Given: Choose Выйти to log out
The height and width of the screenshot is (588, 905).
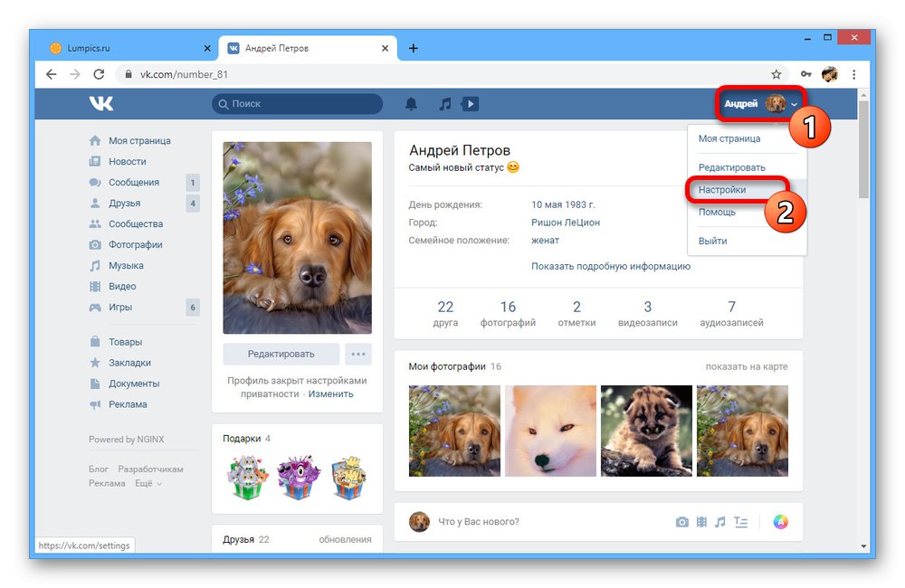Looking at the screenshot, I should click(x=712, y=241).
